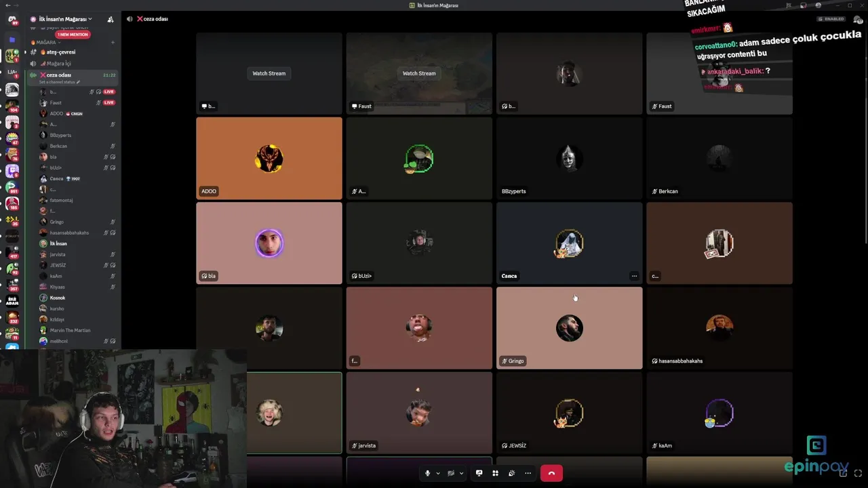The width and height of the screenshot is (868, 488).
Task: Select ADOO in the voice member list
Action: [77, 113]
